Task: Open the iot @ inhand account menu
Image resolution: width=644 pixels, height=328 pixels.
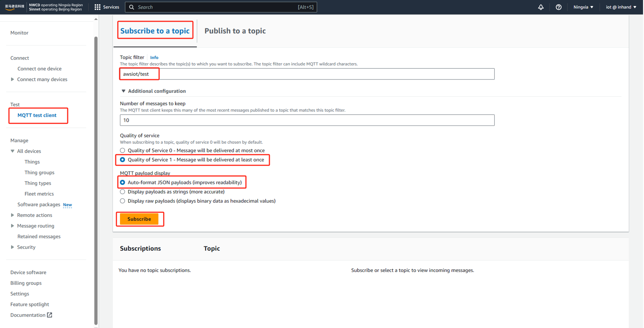Action: (621, 7)
